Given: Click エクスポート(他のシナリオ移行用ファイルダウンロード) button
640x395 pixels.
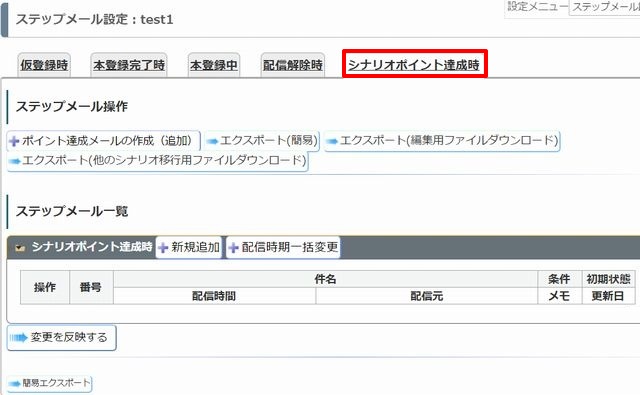Looking at the screenshot, I should 158,161.
